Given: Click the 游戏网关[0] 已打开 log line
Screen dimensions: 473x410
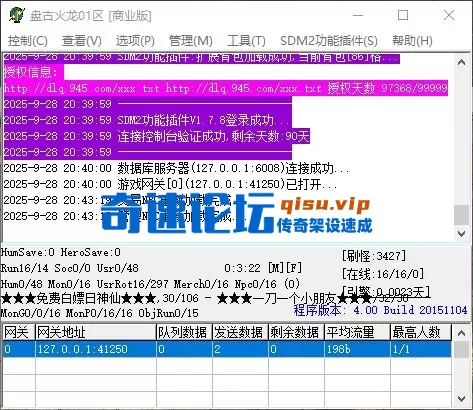Looking at the screenshot, I should (x=170, y=184).
